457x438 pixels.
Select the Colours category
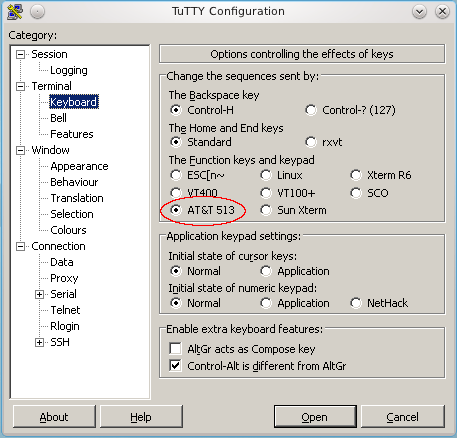click(68, 230)
